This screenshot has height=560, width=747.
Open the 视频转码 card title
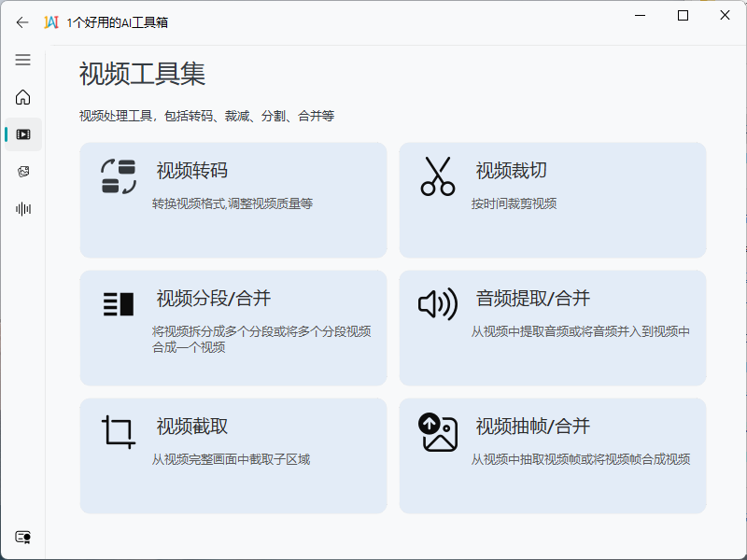192,171
